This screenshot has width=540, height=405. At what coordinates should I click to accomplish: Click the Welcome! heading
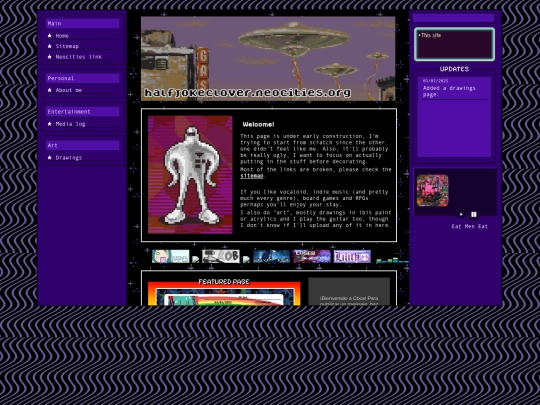coord(259,125)
